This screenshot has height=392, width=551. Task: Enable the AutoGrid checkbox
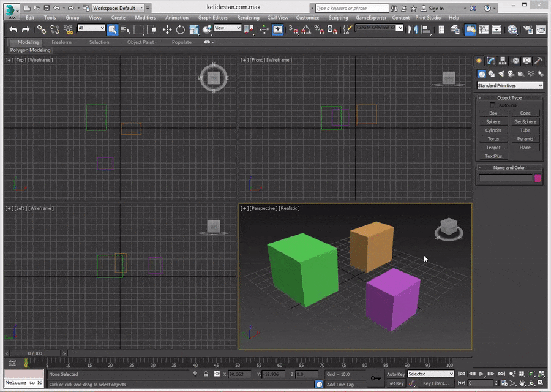coord(492,105)
